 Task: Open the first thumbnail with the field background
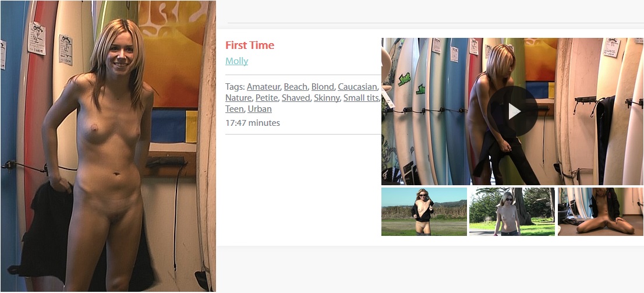point(424,211)
